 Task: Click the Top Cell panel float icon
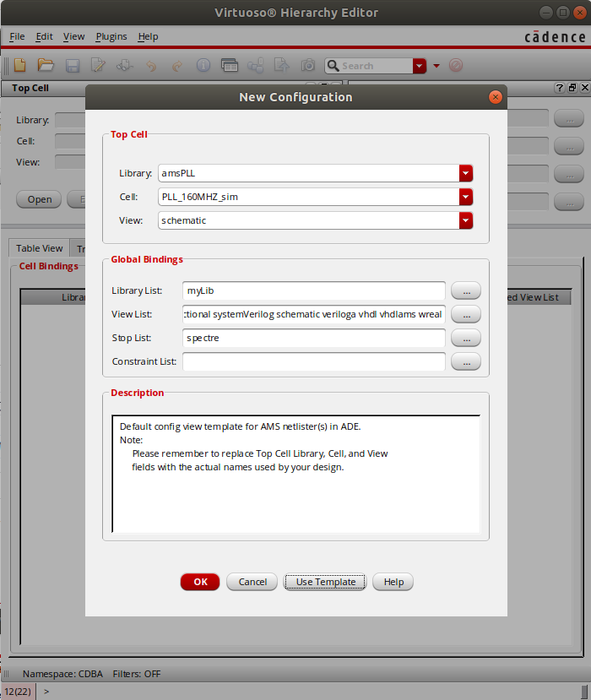(572, 88)
